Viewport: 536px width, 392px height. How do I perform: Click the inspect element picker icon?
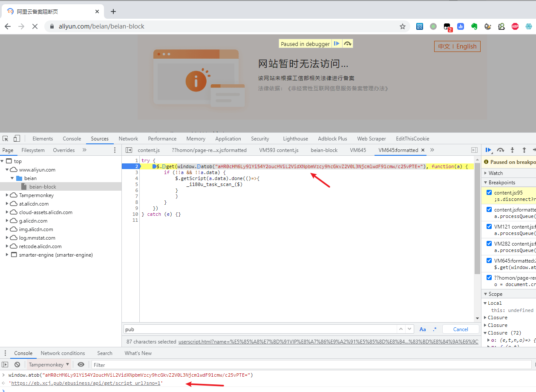tap(6, 139)
